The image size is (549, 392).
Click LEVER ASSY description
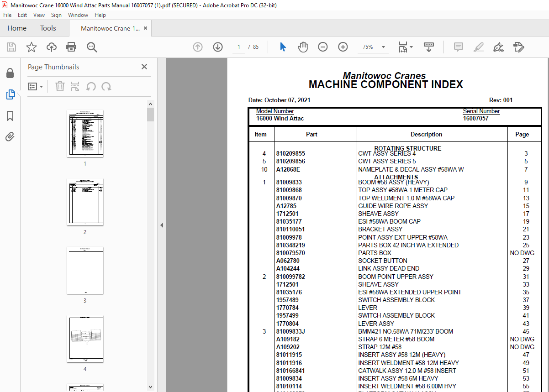[376, 324]
